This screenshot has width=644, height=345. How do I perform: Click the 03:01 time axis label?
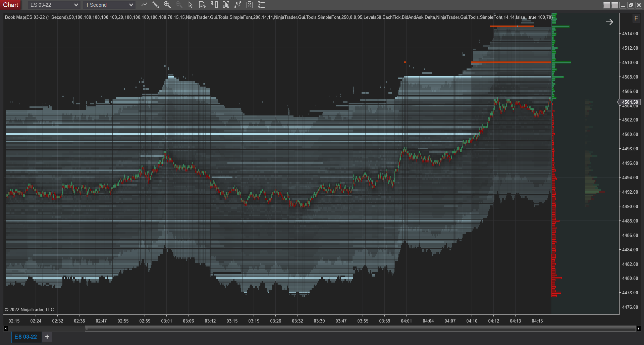tap(167, 321)
